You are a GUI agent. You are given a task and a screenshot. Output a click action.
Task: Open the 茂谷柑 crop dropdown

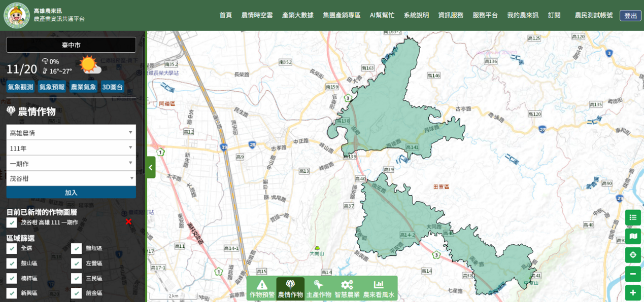(71, 178)
